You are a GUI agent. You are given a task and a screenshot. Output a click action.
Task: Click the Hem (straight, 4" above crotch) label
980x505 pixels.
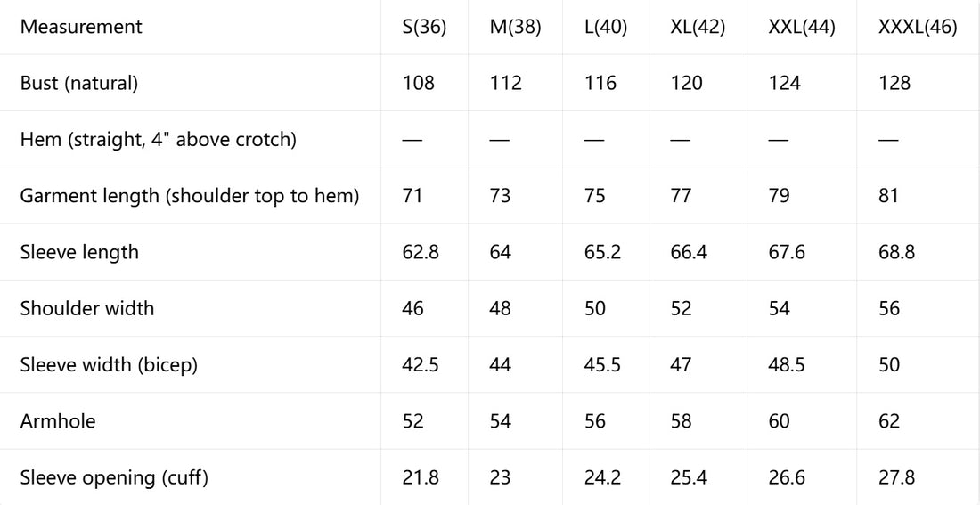[158, 139]
